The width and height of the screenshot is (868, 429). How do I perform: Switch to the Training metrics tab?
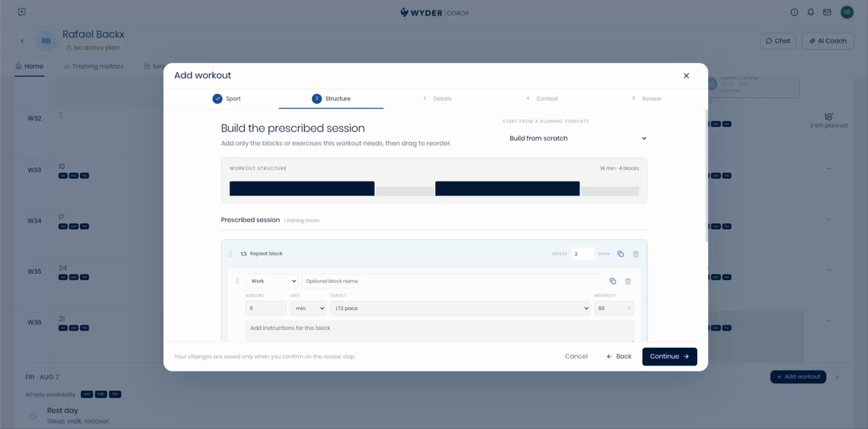(x=94, y=67)
